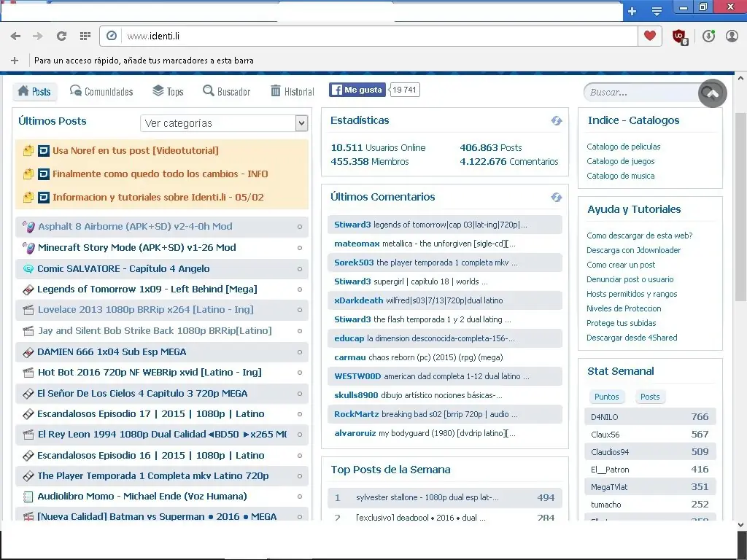Screen dimensions: 747x560
Task: Open the Historial tab
Action: 292,91
